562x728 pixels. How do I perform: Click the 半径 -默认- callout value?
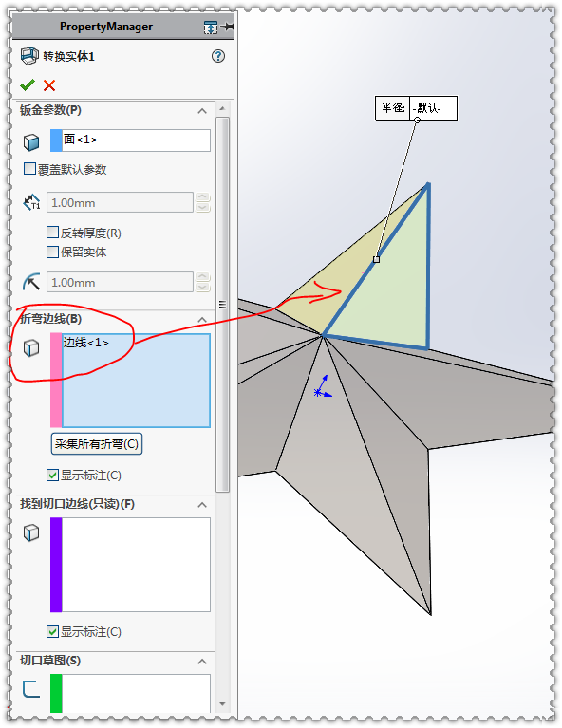(x=432, y=108)
